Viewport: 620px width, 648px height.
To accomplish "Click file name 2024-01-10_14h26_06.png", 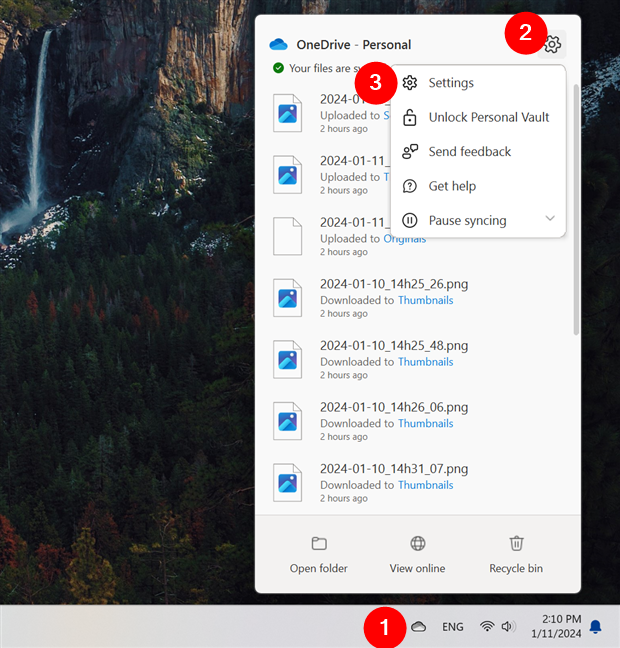I will 394,407.
